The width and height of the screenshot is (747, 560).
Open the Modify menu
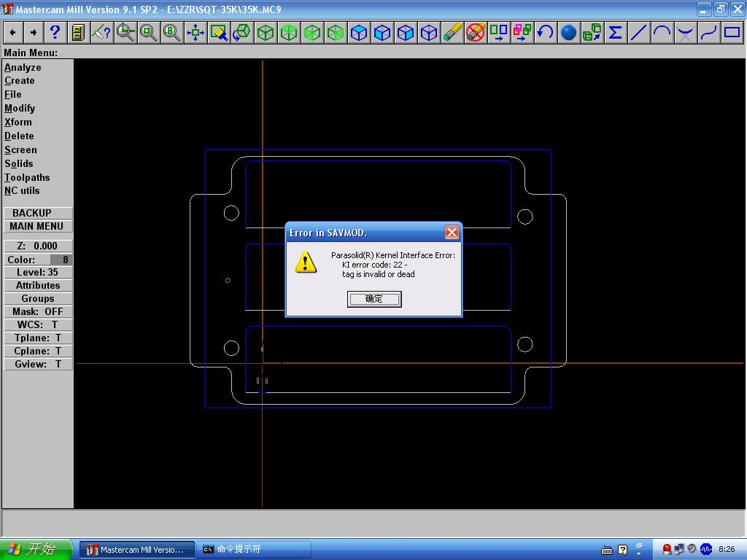(x=20, y=109)
